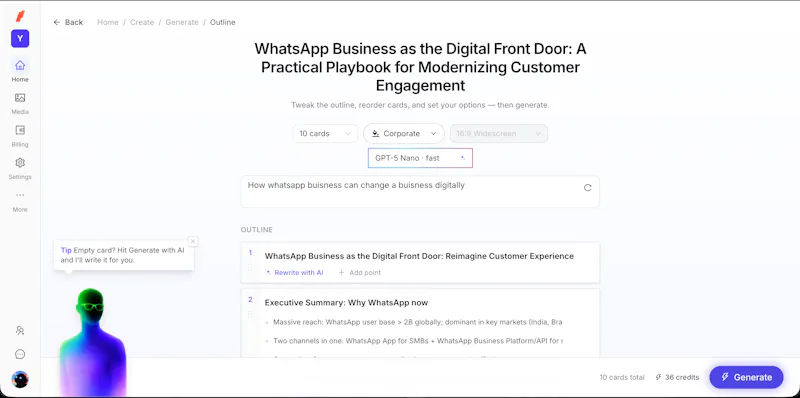Click the Generate button

click(746, 378)
